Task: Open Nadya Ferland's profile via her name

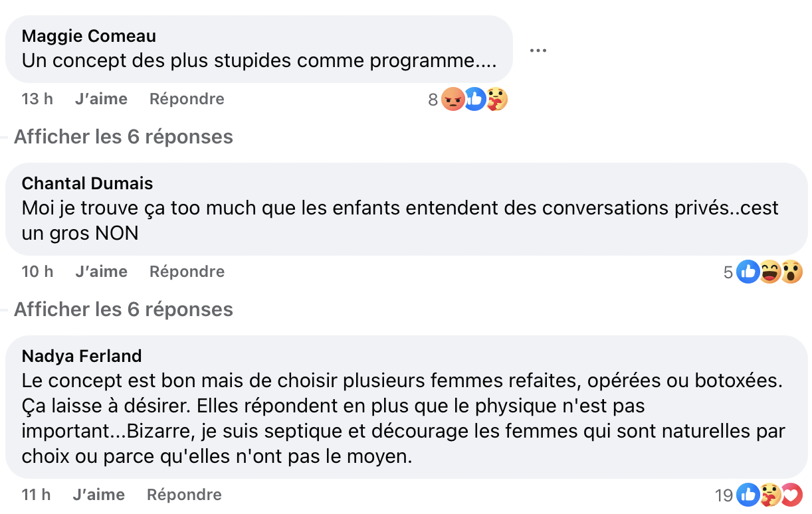Action: 82,355
